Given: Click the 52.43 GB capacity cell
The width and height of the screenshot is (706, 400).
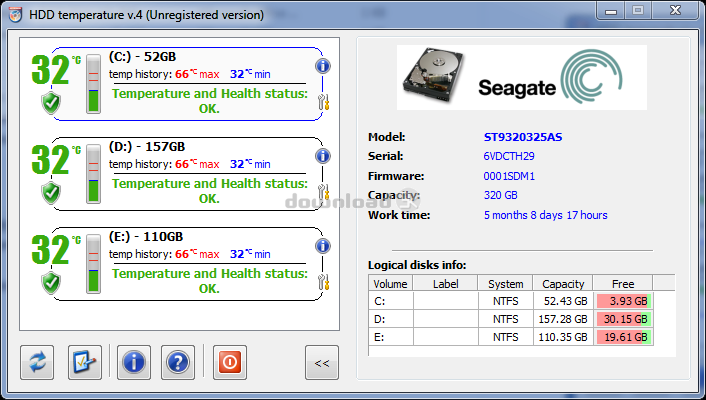Looking at the screenshot, I should tap(563, 301).
